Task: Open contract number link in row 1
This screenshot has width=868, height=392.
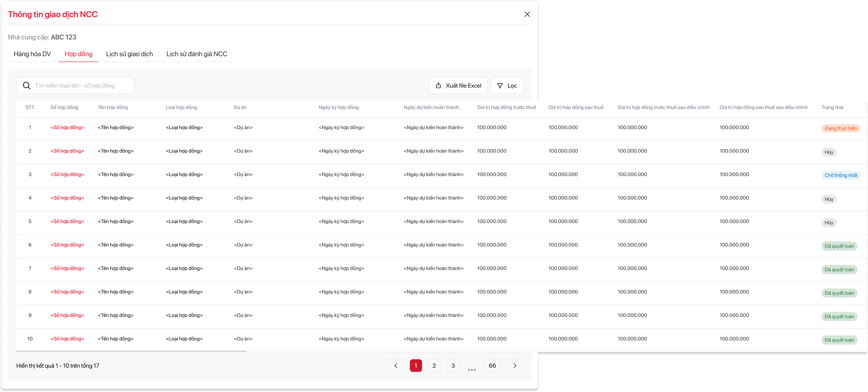Action: (67, 127)
